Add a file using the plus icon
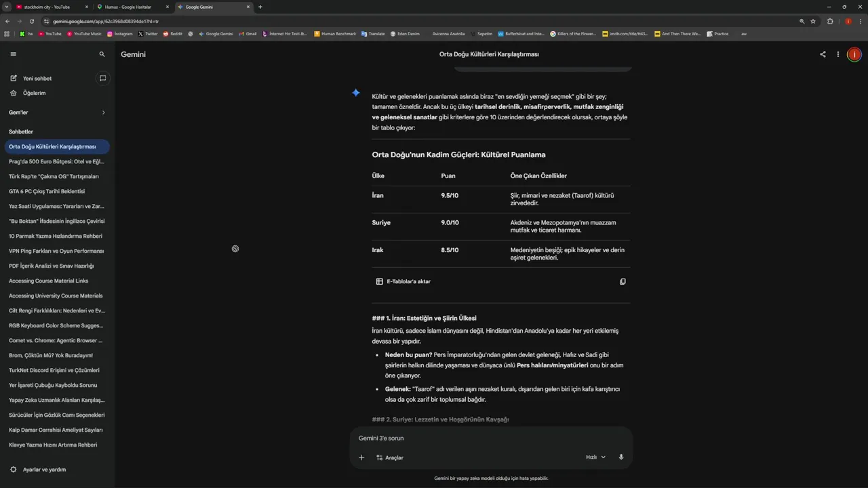The width and height of the screenshot is (868, 488). (361, 457)
